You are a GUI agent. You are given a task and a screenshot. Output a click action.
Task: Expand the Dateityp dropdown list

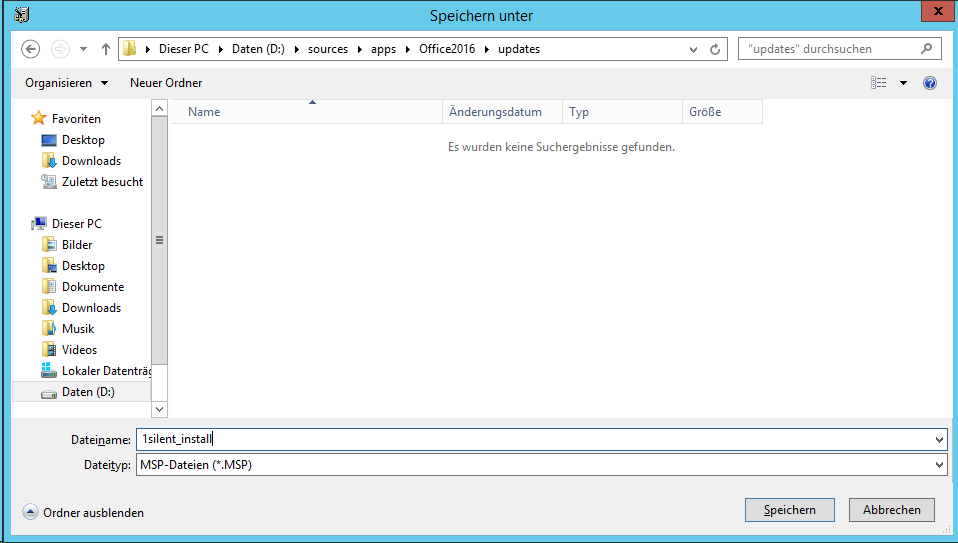pyautogui.click(x=938, y=465)
